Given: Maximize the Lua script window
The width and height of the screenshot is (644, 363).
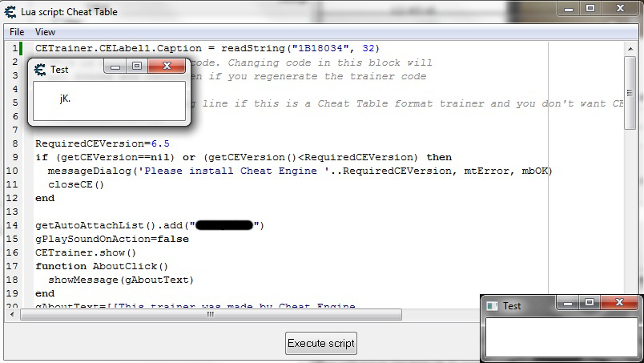Looking at the screenshot, I should 590,9.
